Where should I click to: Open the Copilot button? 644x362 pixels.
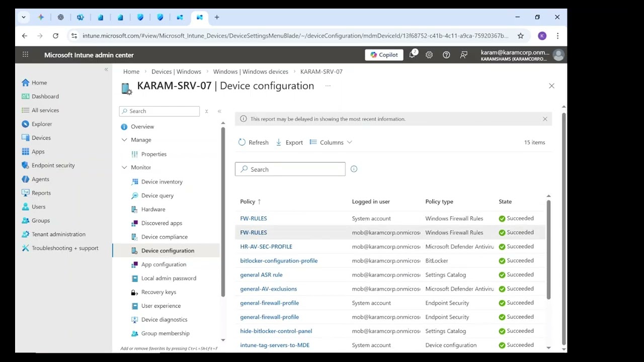[x=384, y=55]
